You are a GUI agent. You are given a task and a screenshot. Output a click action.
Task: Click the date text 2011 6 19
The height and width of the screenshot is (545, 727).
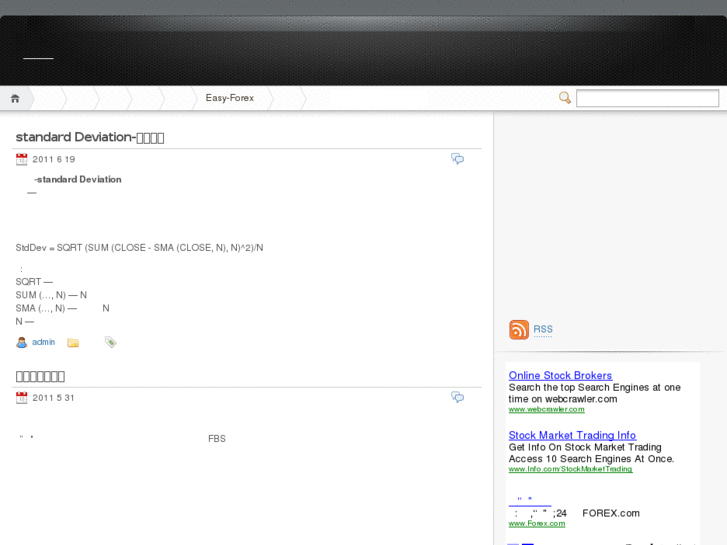click(x=53, y=160)
